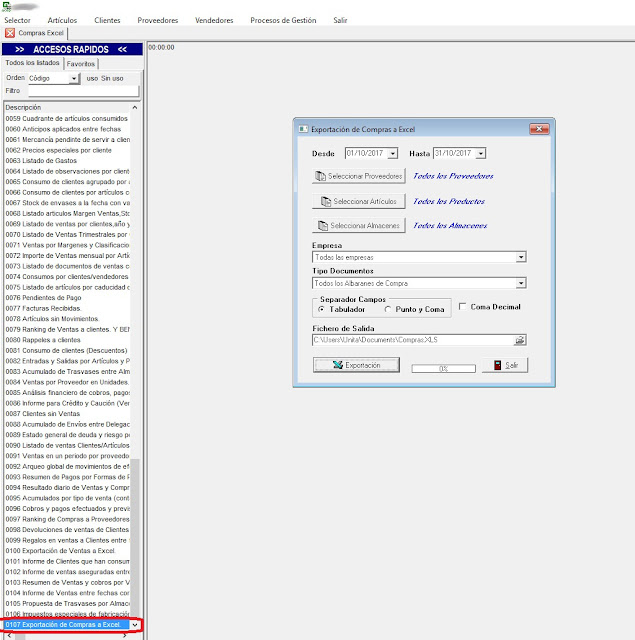
Task: Click the Seleccionar Proveedores button
Action: [359, 176]
